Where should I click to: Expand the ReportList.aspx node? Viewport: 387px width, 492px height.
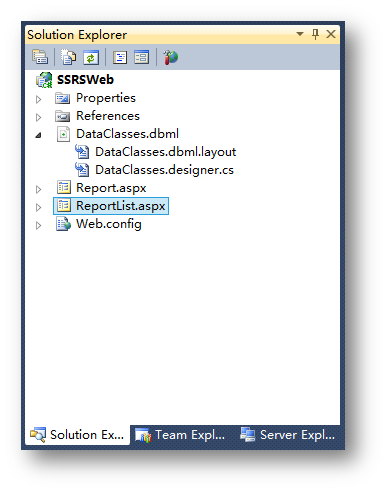(39, 207)
